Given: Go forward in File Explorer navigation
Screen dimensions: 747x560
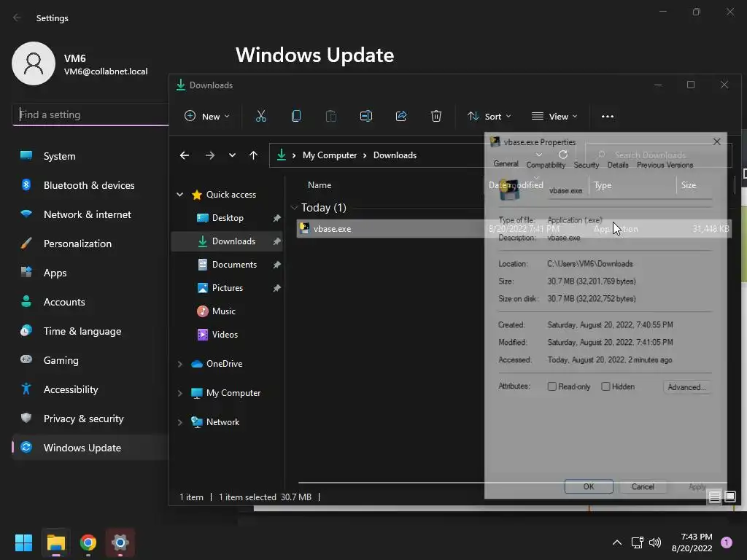Looking at the screenshot, I should 209,155.
